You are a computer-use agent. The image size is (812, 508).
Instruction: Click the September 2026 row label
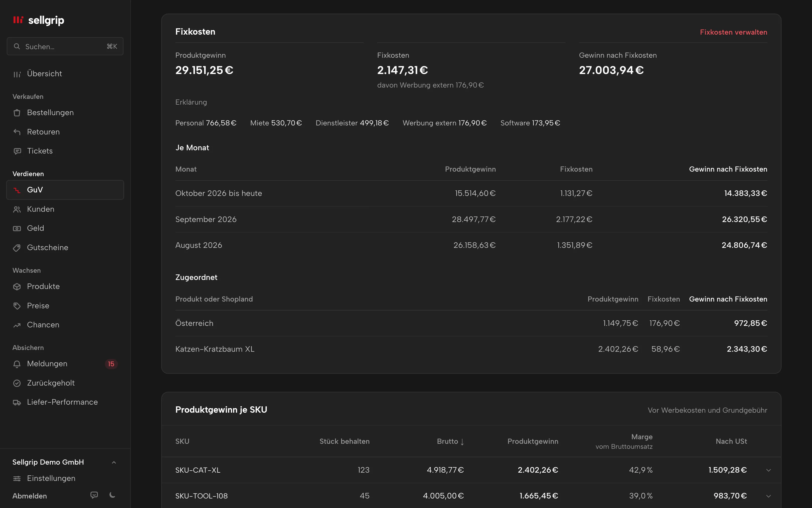(206, 220)
